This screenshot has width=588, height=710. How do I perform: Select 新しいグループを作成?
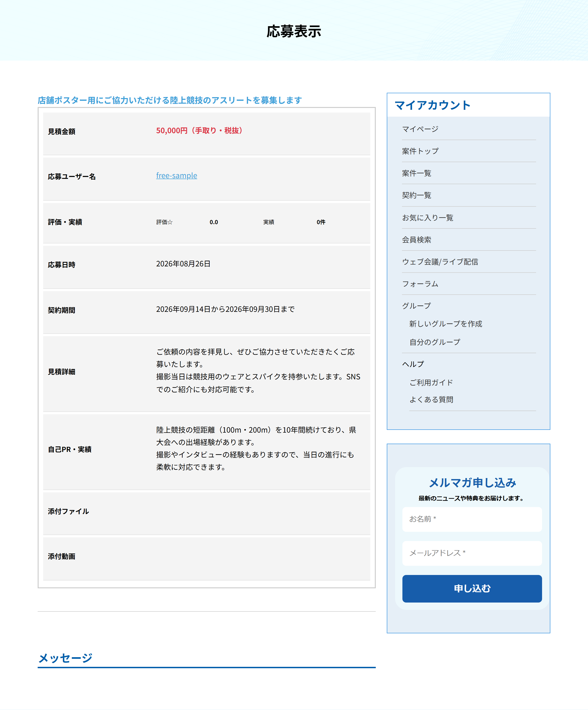[446, 324]
